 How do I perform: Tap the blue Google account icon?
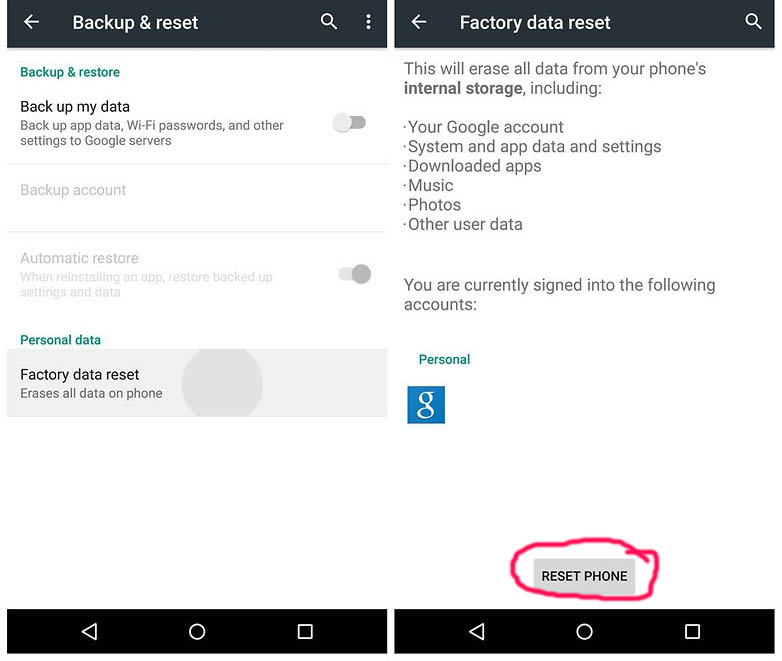coord(426,405)
